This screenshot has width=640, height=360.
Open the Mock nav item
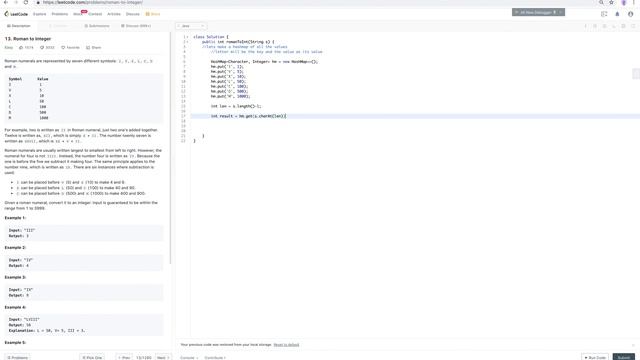78,14
